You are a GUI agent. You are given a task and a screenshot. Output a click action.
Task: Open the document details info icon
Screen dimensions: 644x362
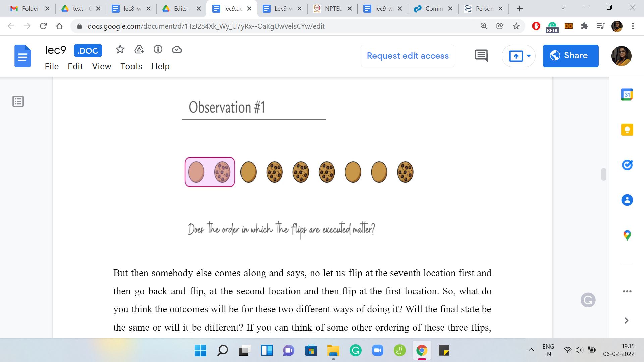click(158, 50)
